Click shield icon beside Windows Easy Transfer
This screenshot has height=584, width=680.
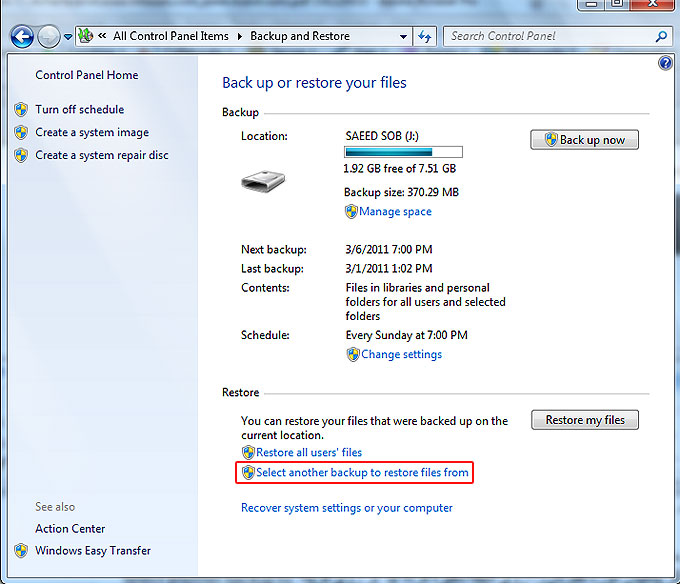21,551
